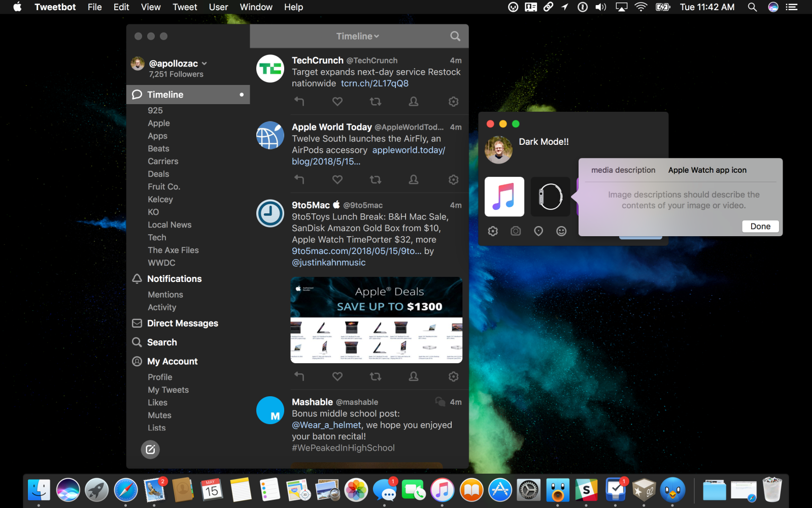Open compose window settings gear menu
This screenshot has height=508, width=812.
point(493,231)
